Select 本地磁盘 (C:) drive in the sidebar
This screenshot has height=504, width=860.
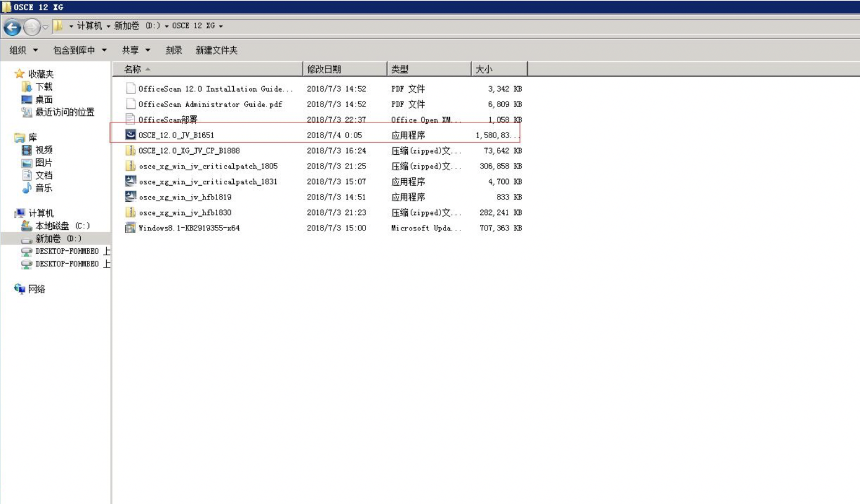(56, 225)
